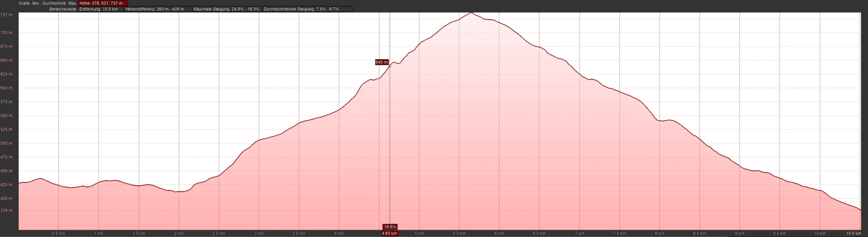The image size is (868, 237).
Task: Click the 10.5 km end distance label
Action: (854, 233)
